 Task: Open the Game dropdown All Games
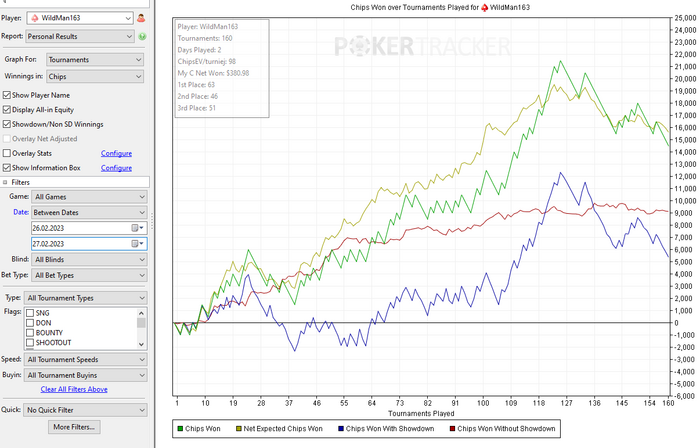click(89, 197)
